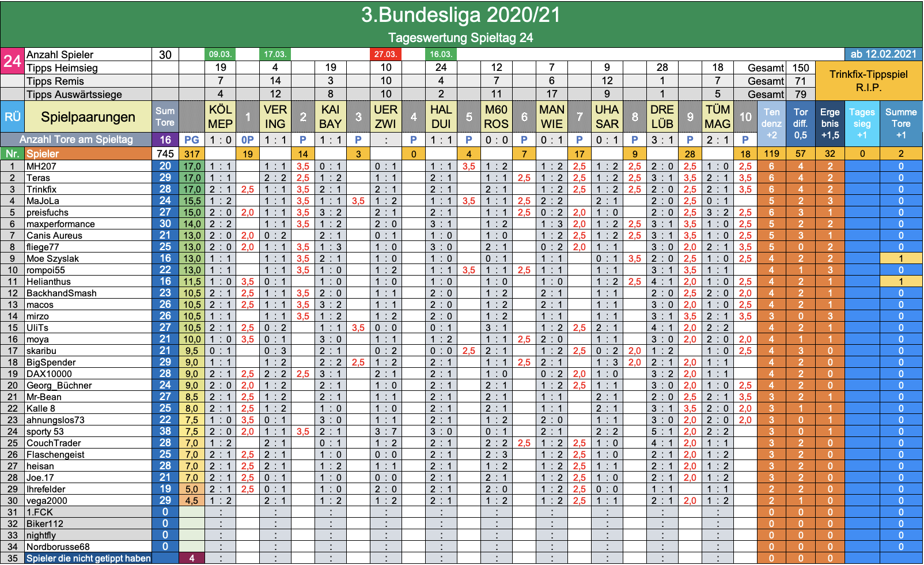The image size is (924, 565).
Task: Select the 'Tipps Heimsieg' row label
Action: [x=88, y=68]
